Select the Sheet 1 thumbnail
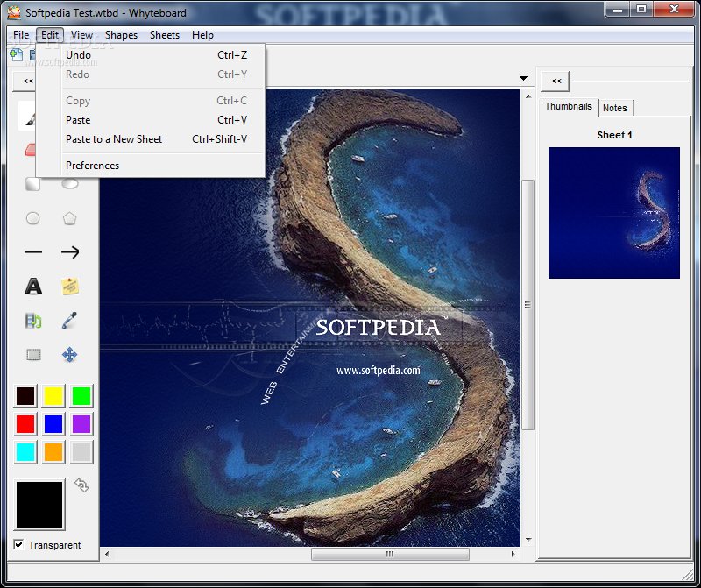 pyautogui.click(x=614, y=213)
